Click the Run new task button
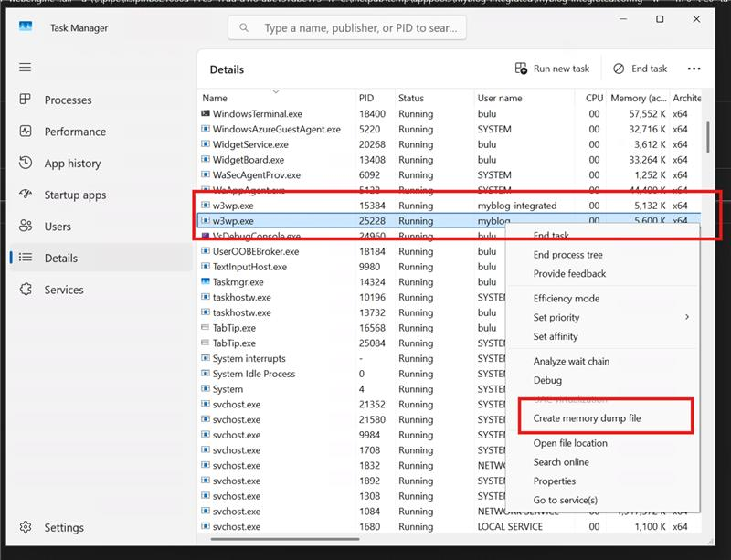Image resolution: width=731 pixels, height=560 pixels. [x=552, y=69]
